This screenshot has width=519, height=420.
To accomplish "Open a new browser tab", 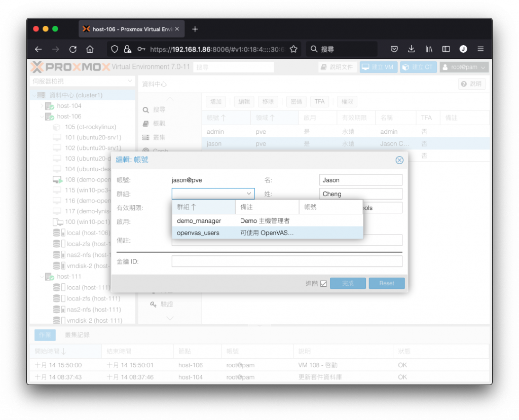I will pyautogui.click(x=195, y=29).
